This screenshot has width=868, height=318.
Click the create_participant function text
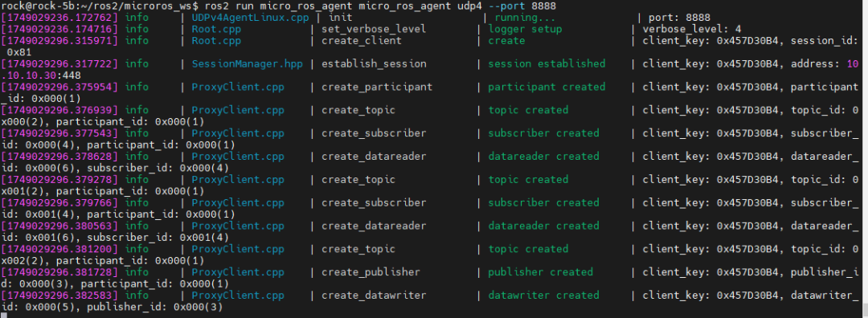[x=377, y=87]
